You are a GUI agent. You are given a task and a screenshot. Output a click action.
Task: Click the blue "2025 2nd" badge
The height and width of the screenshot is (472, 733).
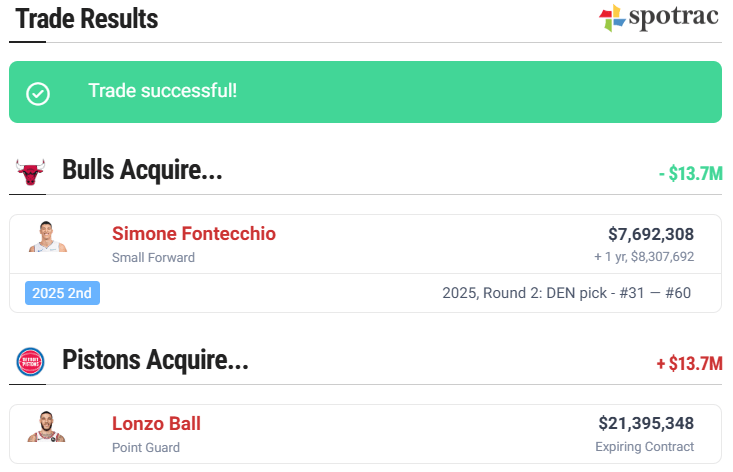click(x=62, y=293)
